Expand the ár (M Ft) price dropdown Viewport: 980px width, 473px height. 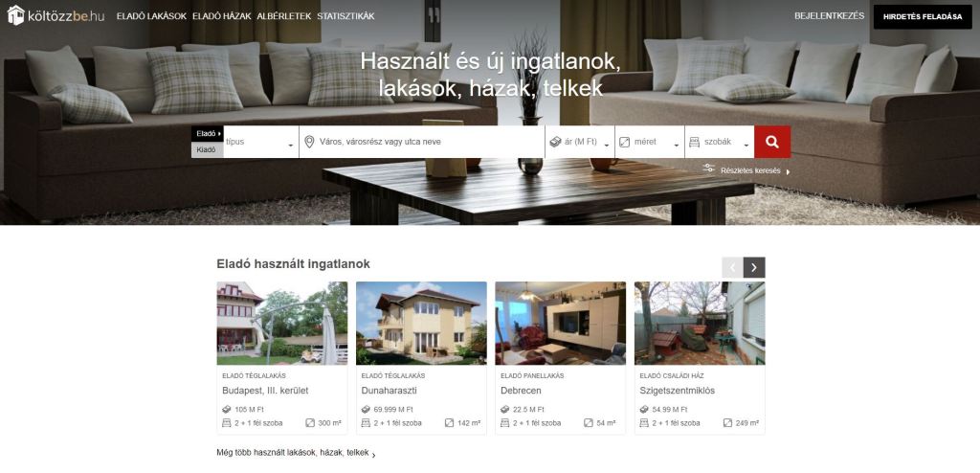tap(579, 142)
